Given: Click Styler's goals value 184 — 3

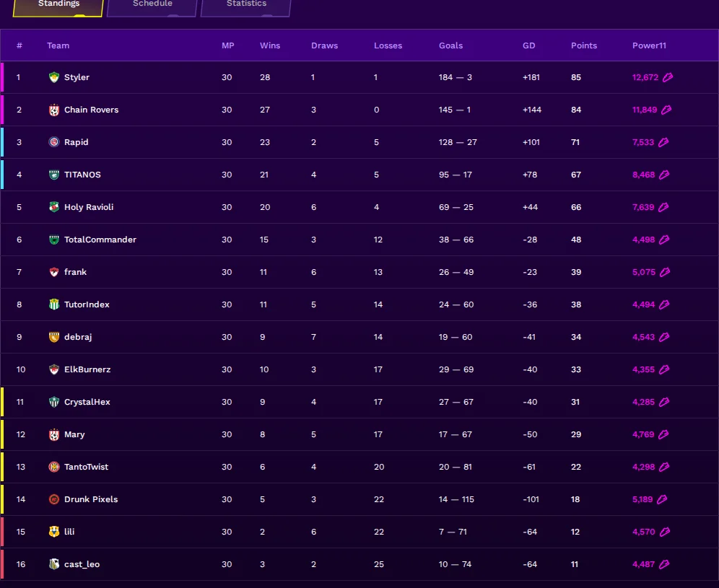Looking at the screenshot, I should [x=456, y=77].
